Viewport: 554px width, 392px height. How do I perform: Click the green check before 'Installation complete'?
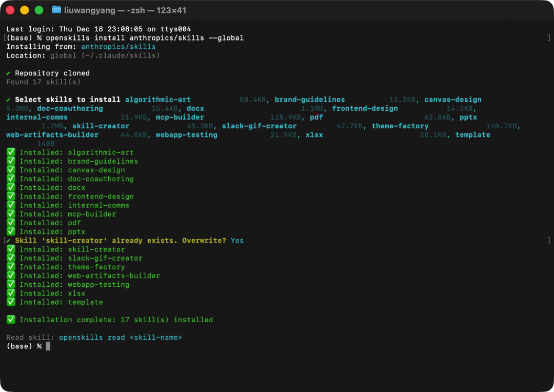11,320
